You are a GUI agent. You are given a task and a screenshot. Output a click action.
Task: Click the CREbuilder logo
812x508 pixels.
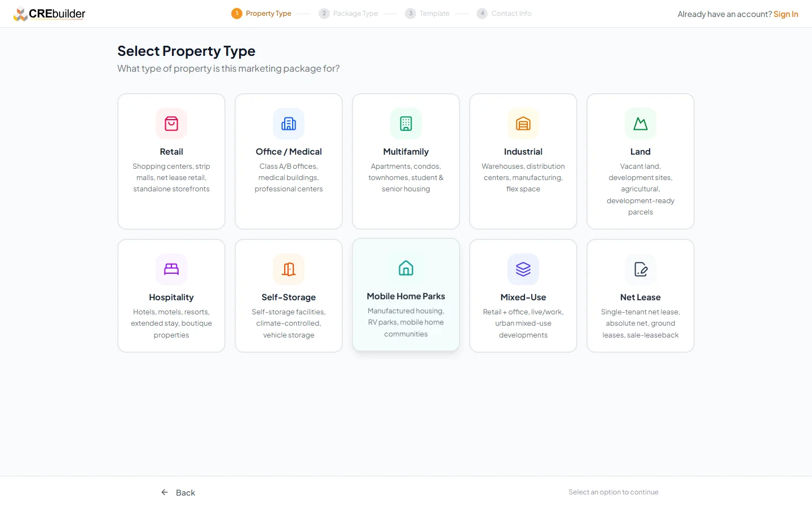coord(49,13)
